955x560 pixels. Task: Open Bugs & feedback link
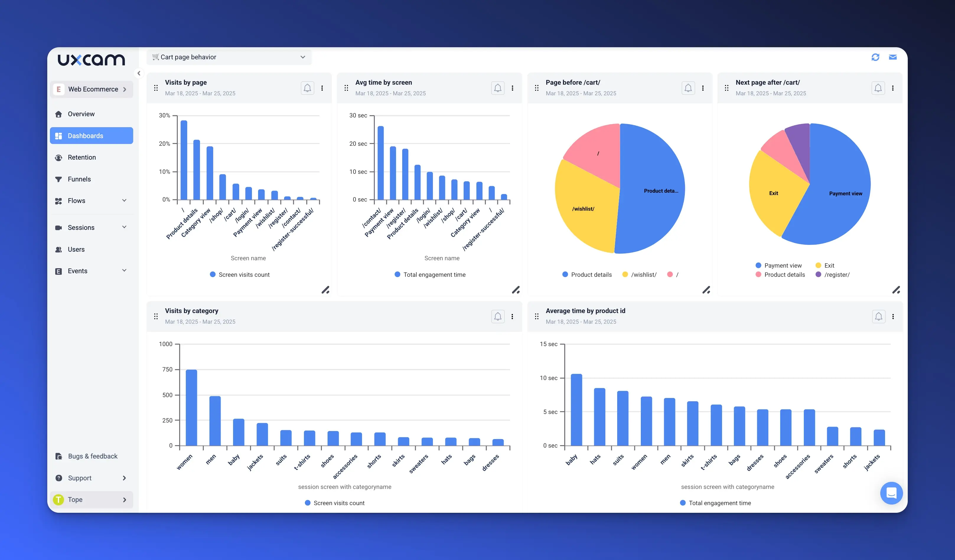coord(92,456)
